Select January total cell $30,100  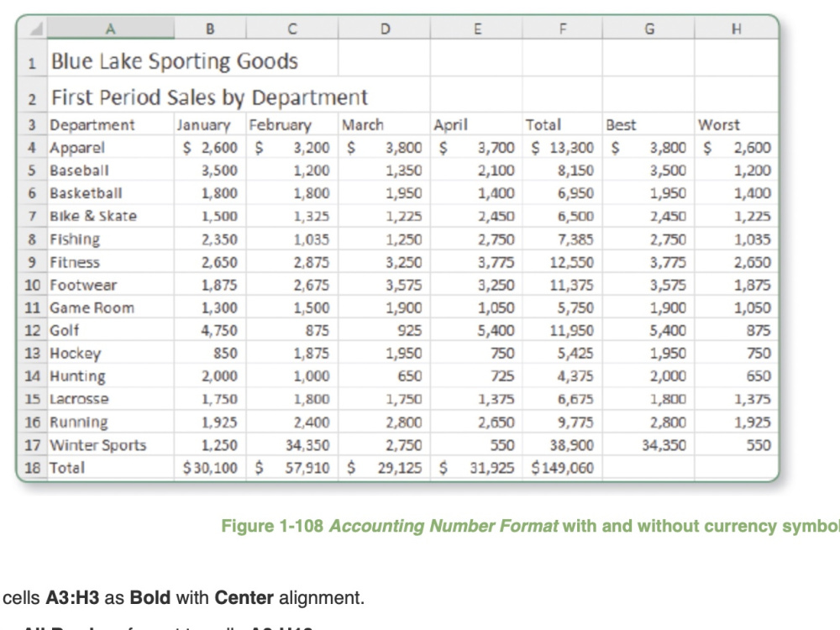(x=210, y=468)
